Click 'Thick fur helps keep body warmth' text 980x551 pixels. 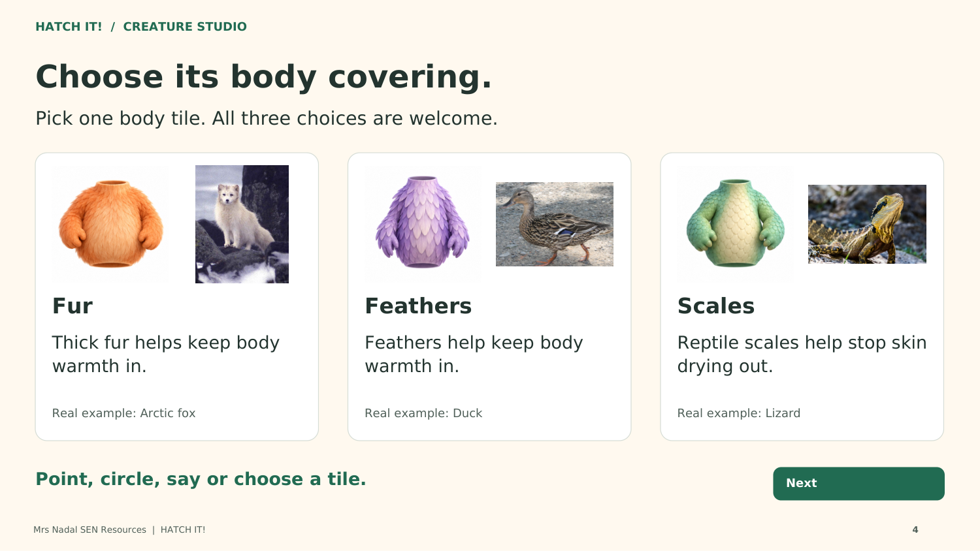[166, 354]
